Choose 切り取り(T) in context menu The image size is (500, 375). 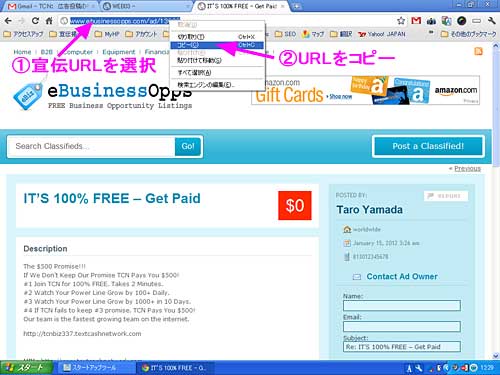click(x=217, y=37)
